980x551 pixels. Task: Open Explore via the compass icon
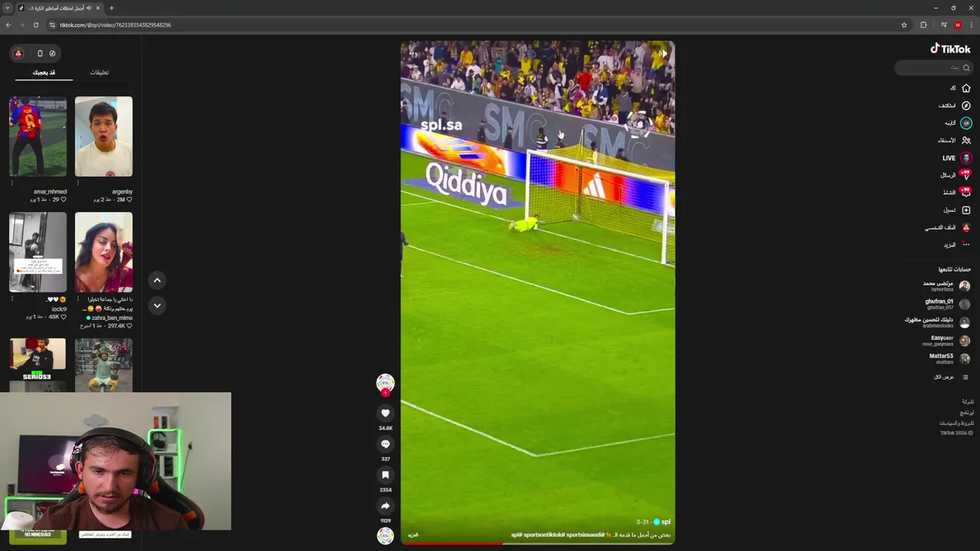click(x=966, y=106)
